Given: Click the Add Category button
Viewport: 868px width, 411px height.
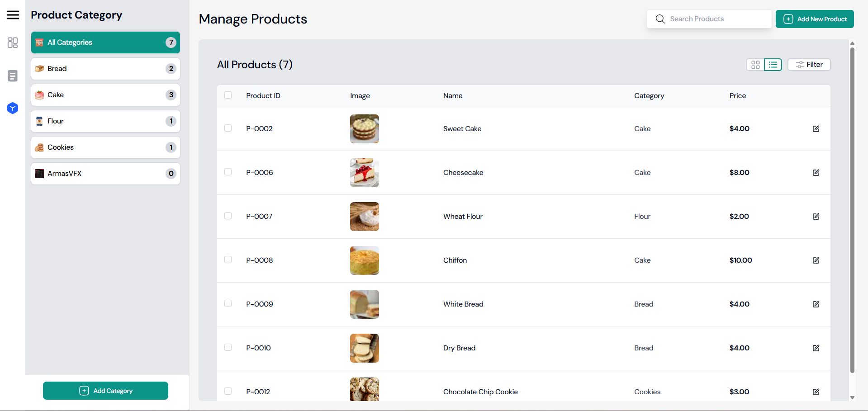Looking at the screenshot, I should 105,391.
